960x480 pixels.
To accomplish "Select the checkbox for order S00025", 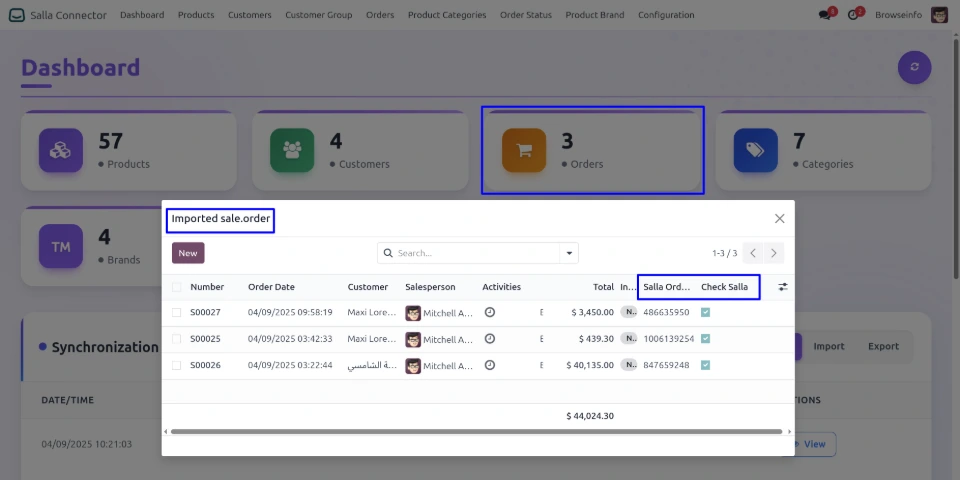I will tap(177, 339).
